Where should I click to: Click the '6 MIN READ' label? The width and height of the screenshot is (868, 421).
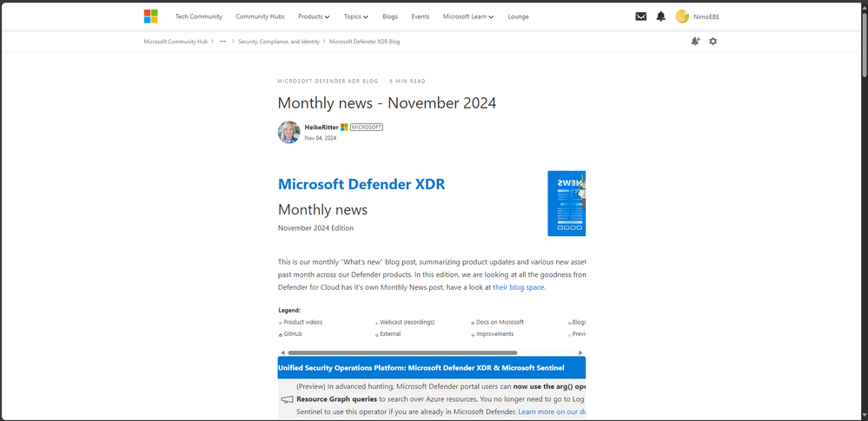click(407, 82)
